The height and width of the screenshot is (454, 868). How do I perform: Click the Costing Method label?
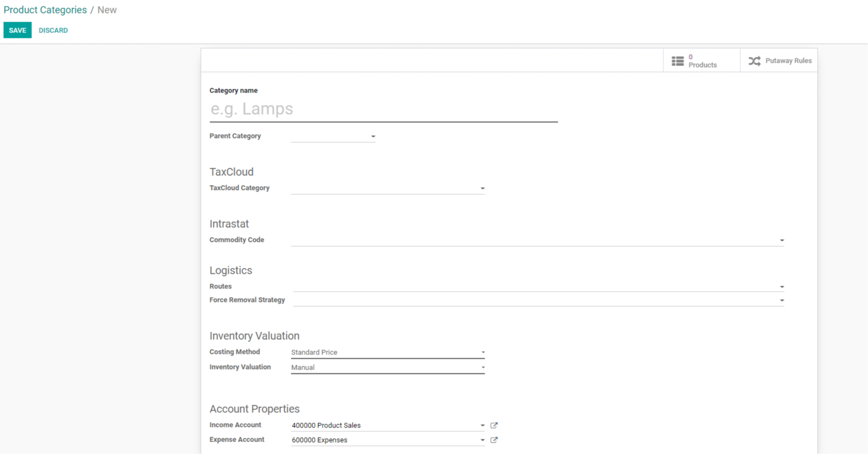click(234, 352)
